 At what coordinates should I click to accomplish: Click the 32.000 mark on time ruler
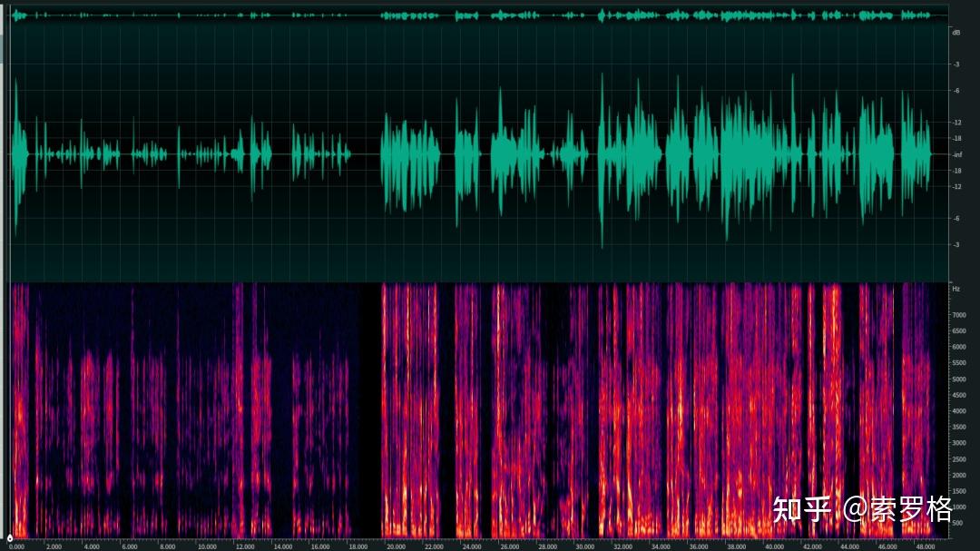(622, 546)
